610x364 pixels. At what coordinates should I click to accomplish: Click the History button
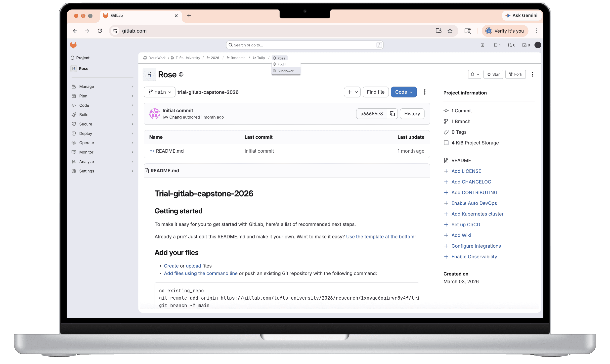(x=412, y=114)
